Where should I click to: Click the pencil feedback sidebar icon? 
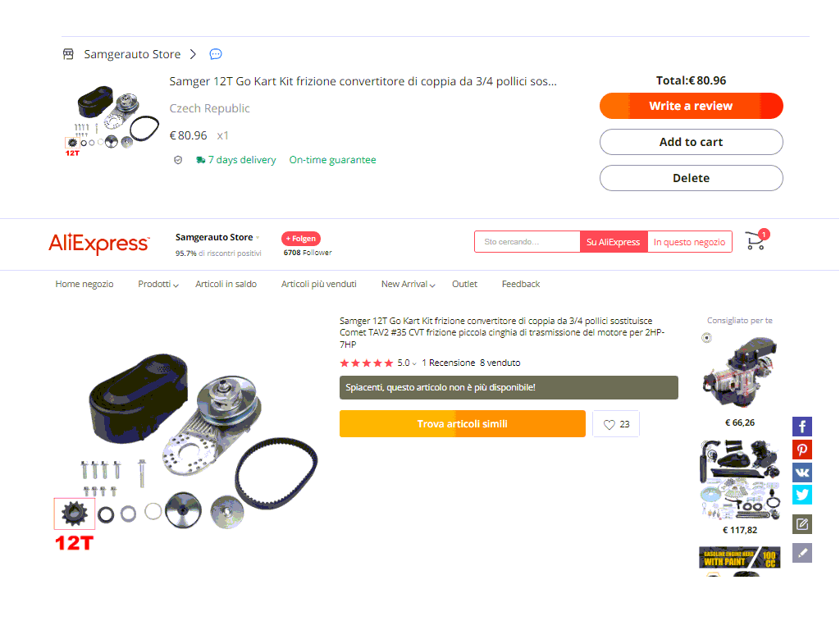[802, 553]
